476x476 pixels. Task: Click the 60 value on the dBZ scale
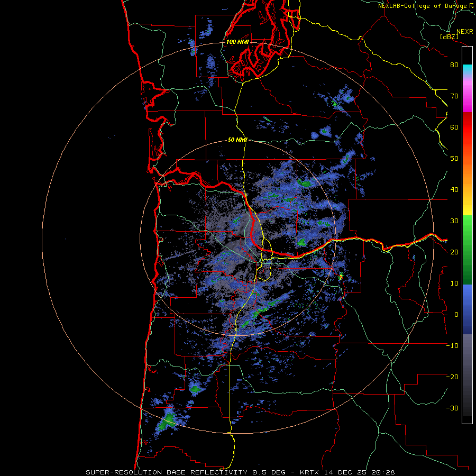click(x=454, y=127)
